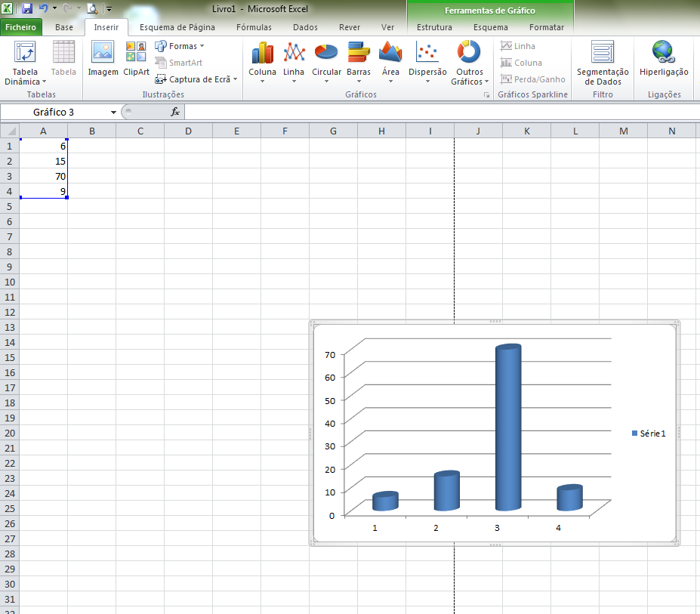Screen dimensions: 700x614
Task: Click the Tabela icon
Action: pyautogui.click(x=63, y=58)
